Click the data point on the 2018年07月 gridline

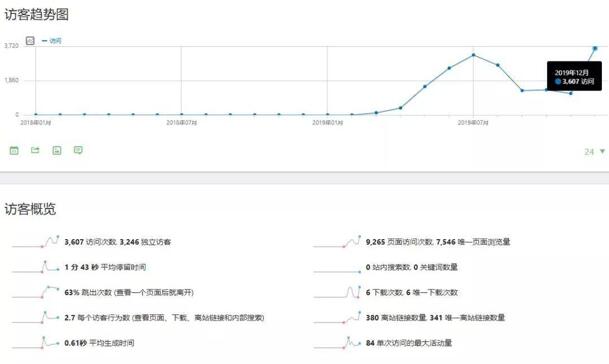(181, 115)
